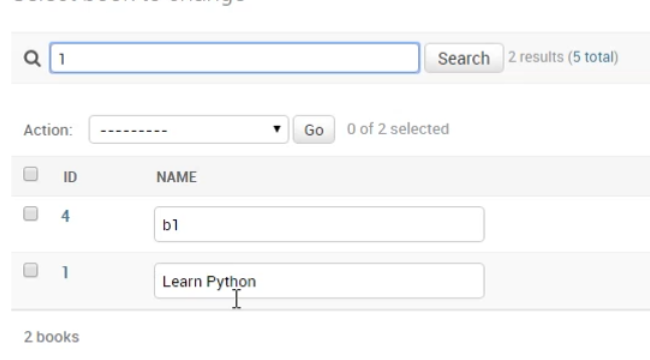This screenshot has width=650, height=360.
Task: Open the 5 total link
Action: pos(595,57)
